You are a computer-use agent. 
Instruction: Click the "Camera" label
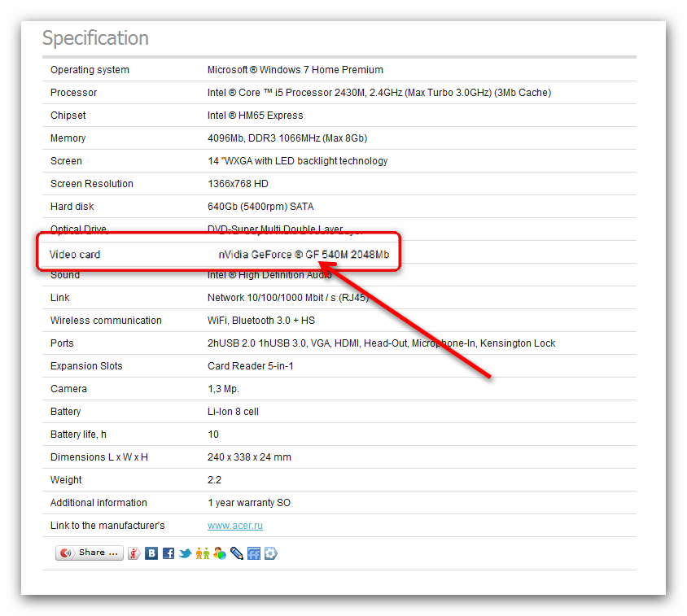click(x=69, y=389)
